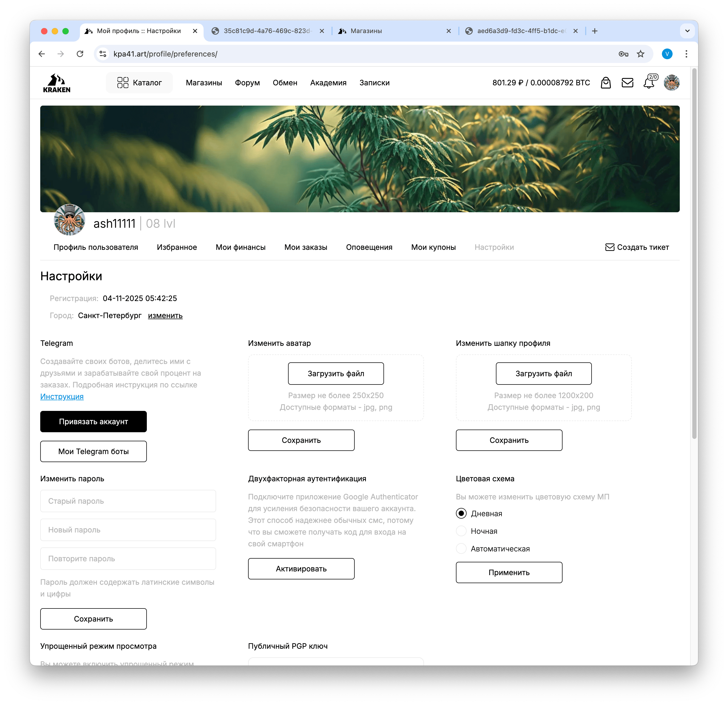Click the user avatar in header

(671, 82)
